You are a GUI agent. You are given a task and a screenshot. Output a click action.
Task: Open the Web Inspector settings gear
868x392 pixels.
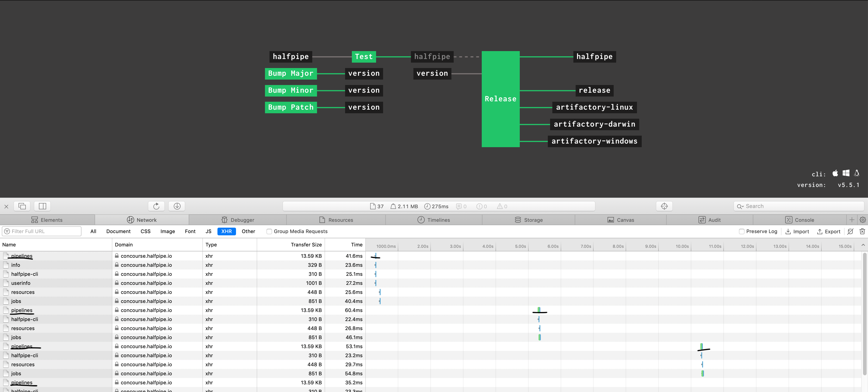[x=863, y=220]
